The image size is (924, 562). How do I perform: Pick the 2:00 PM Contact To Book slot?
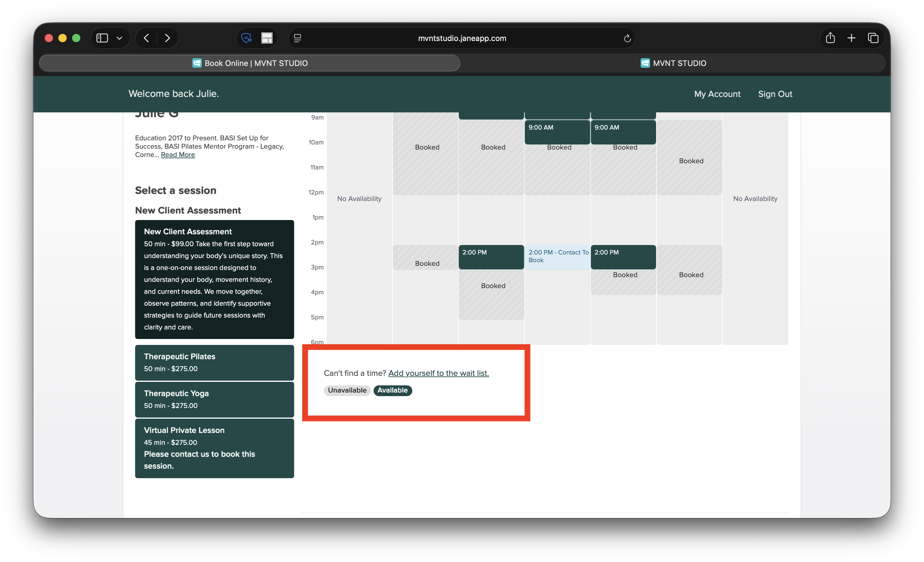click(557, 257)
